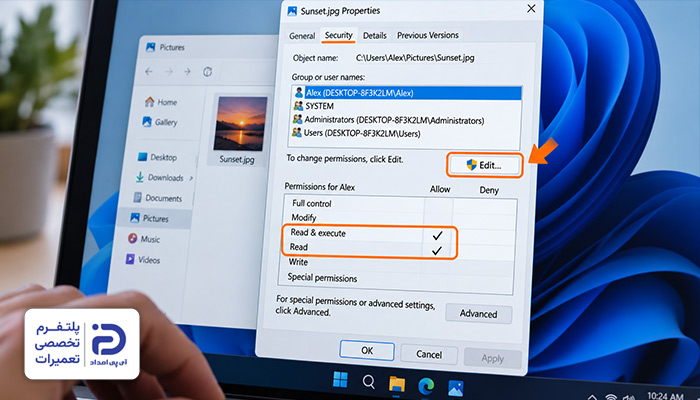Click the Write permission row

(x=396, y=262)
